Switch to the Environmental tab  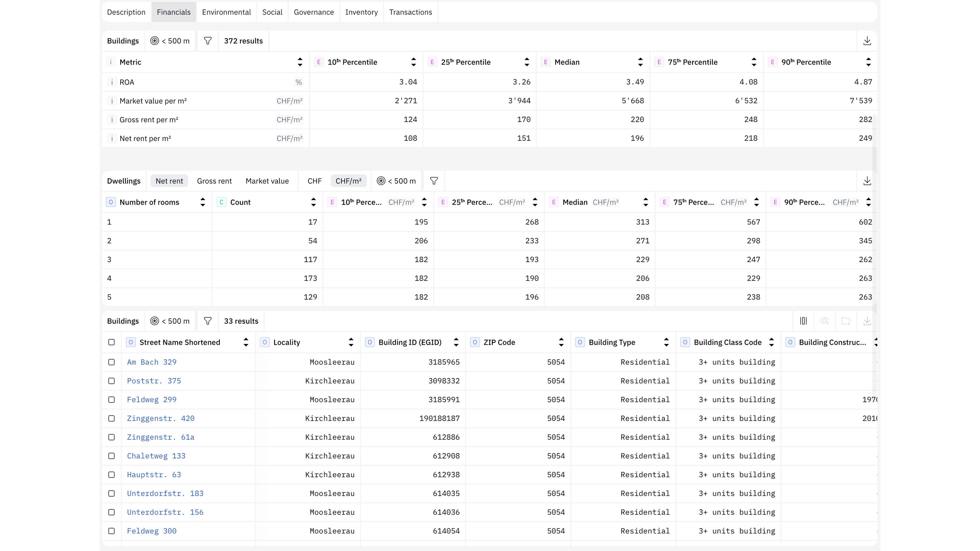tap(226, 12)
